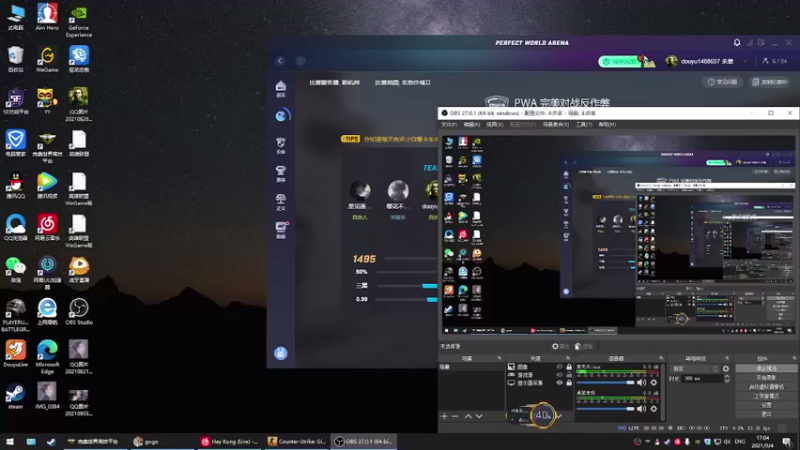Viewport: 800px width, 450px height.
Task: Toggle visibility of the Image source
Action: pos(560,367)
